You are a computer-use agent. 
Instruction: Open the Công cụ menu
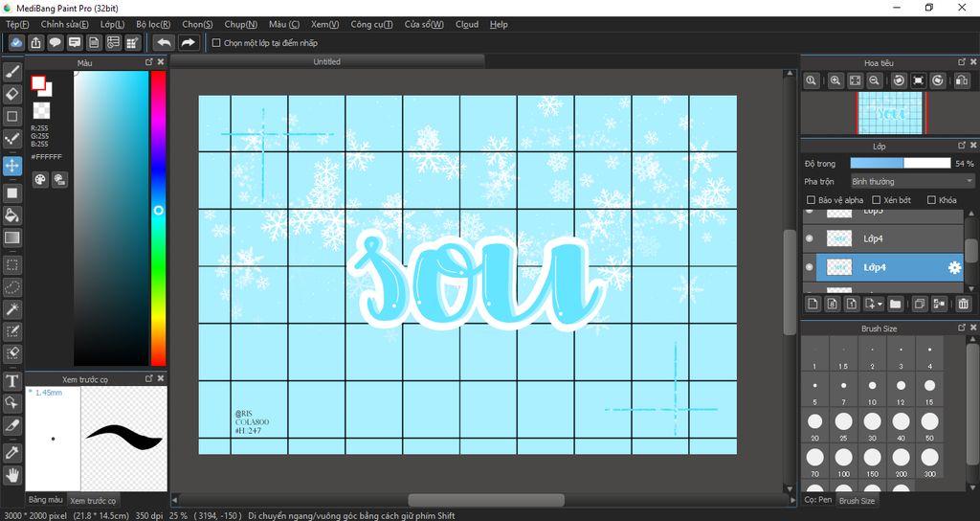(371, 24)
